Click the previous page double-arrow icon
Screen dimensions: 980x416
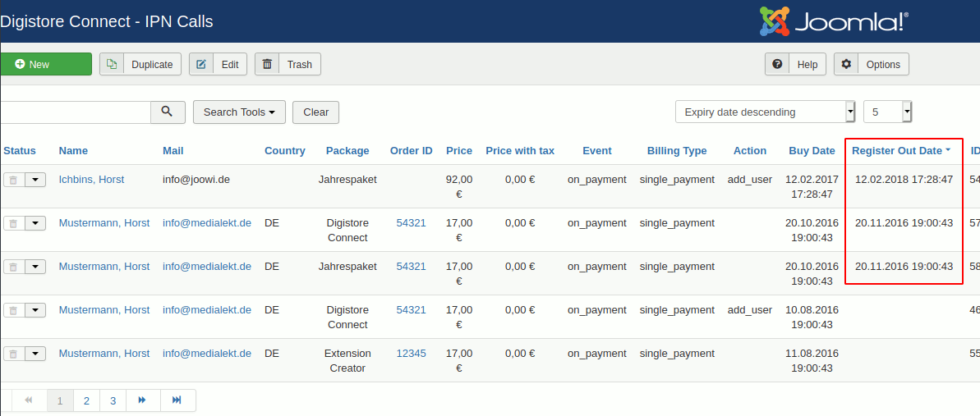pos(29,400)
